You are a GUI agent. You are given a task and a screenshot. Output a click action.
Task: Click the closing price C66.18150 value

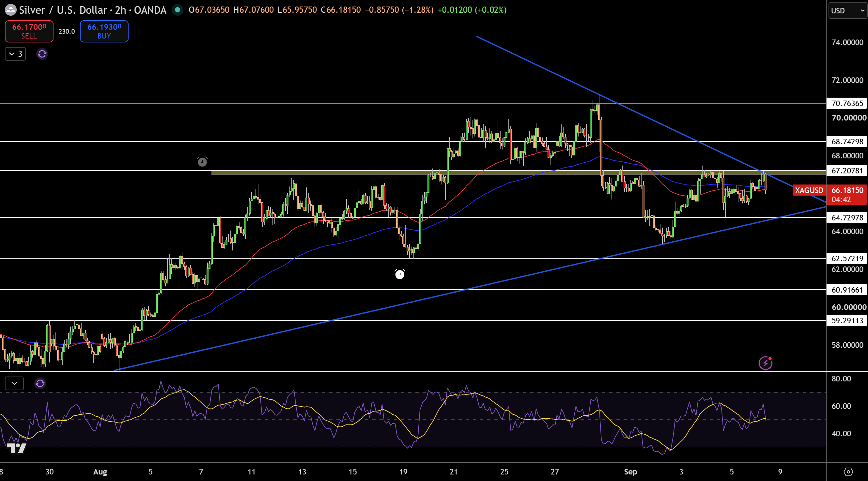[x=341, y=10]
